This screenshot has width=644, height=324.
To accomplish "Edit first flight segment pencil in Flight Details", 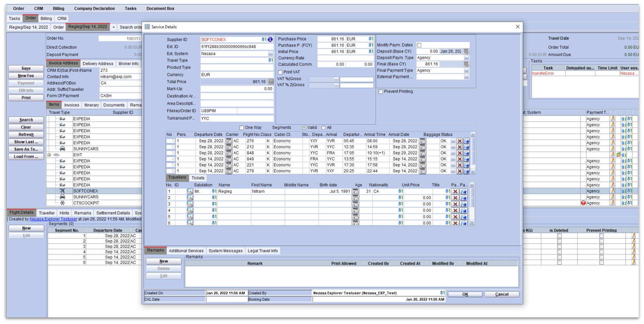I will point(633,236).
